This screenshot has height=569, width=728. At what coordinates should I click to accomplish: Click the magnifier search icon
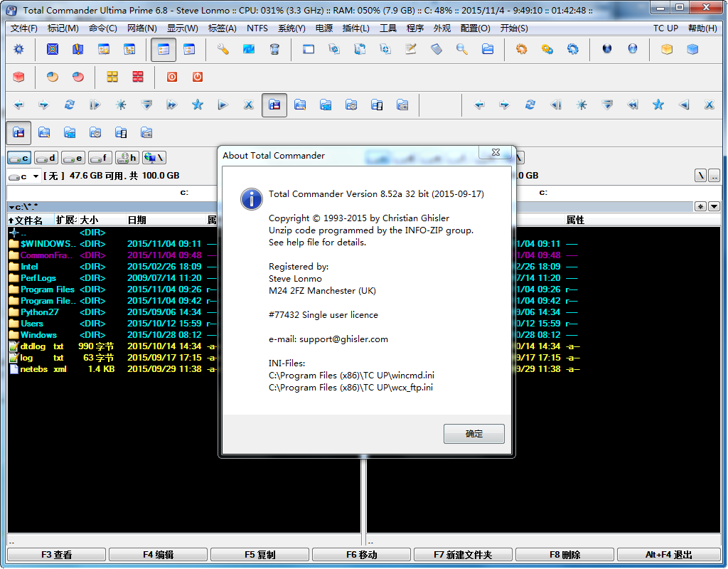pos(462,50)
